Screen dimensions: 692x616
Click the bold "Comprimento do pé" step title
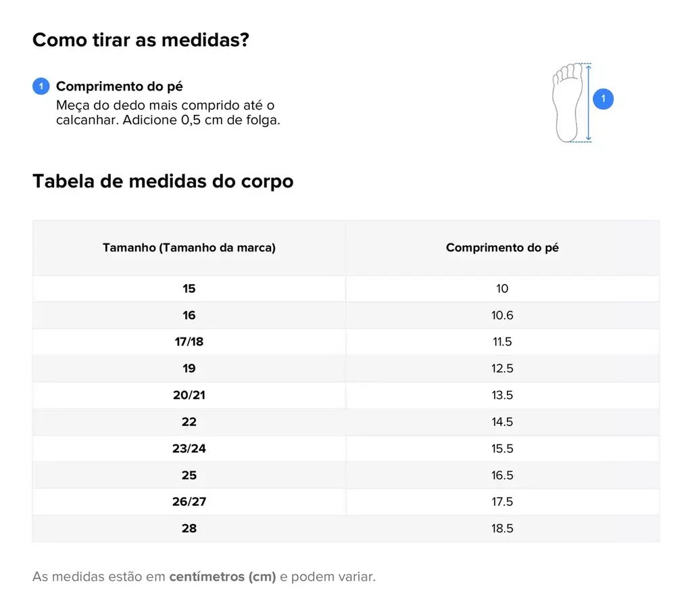click(119, 87)
